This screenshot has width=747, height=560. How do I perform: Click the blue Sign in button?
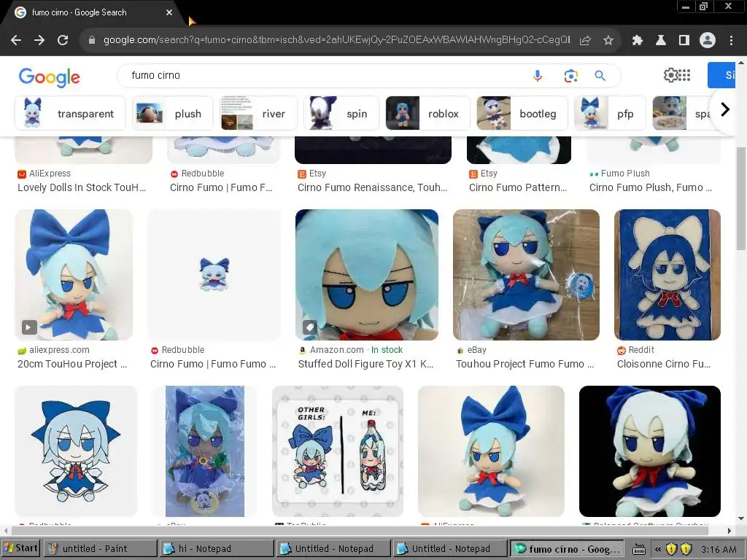tap(721, 75)
